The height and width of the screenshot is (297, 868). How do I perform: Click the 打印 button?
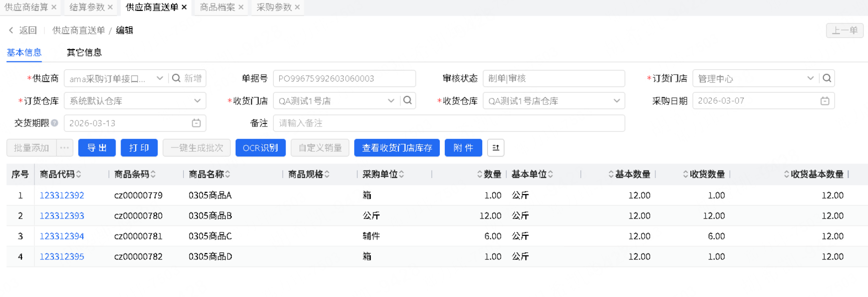(x=139, y=148)
